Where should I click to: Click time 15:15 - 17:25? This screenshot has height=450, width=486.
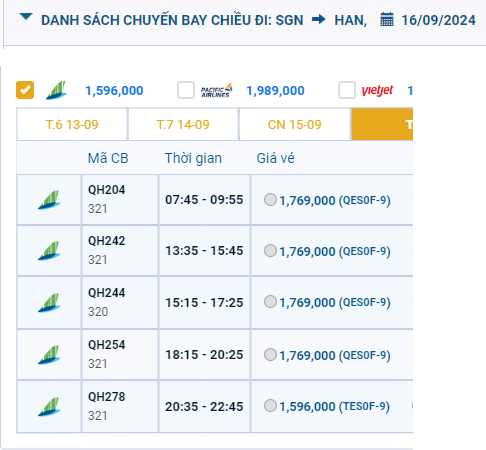204,303
